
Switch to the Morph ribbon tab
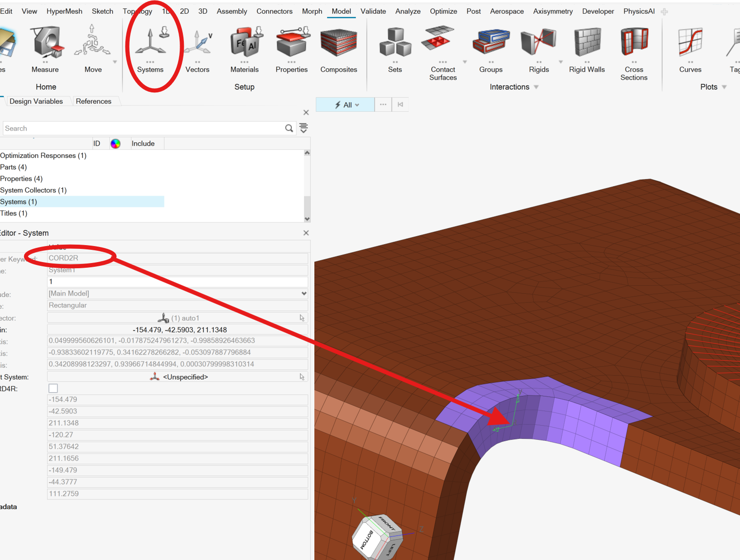point(312,11)
